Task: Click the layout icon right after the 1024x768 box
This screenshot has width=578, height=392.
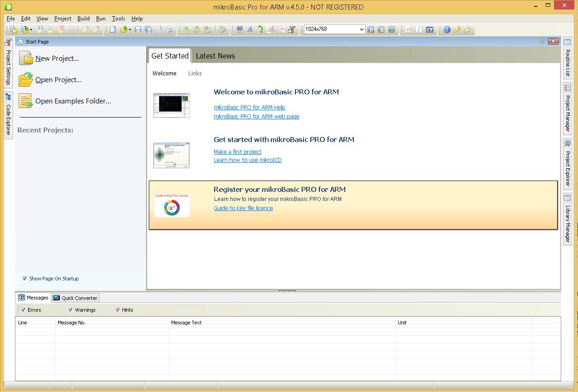Action: pos(371,29)
